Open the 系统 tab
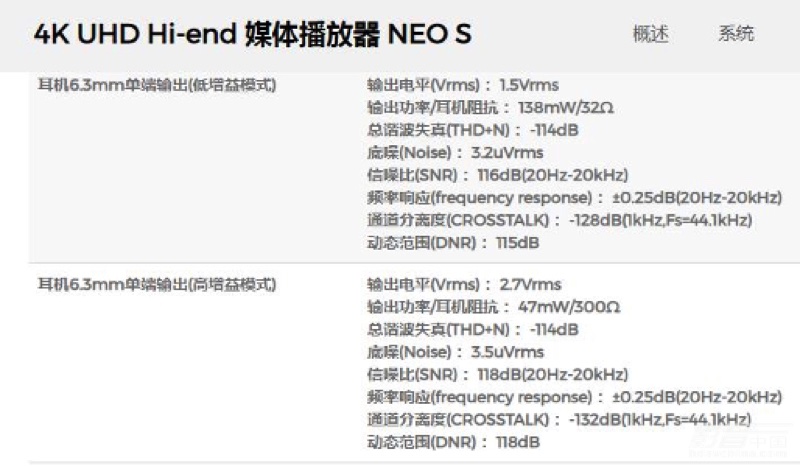The image size is (800, 466). [x=736, y=34]
